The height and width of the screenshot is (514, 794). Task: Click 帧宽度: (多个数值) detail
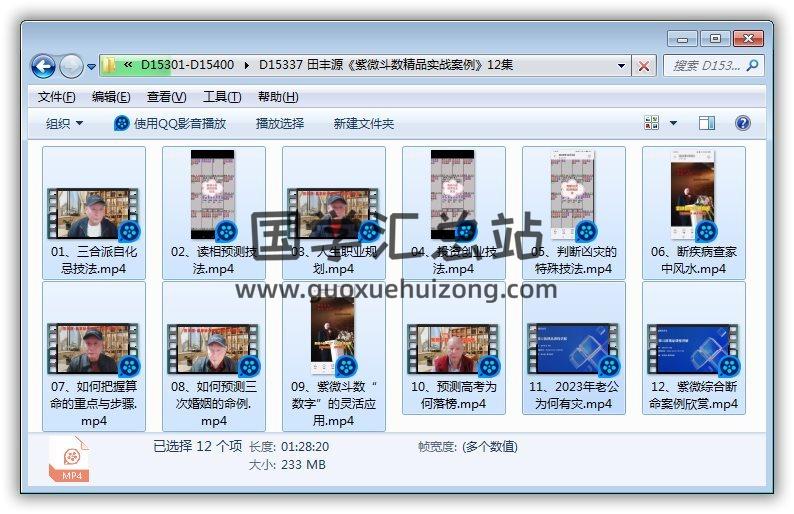point(467,447)
